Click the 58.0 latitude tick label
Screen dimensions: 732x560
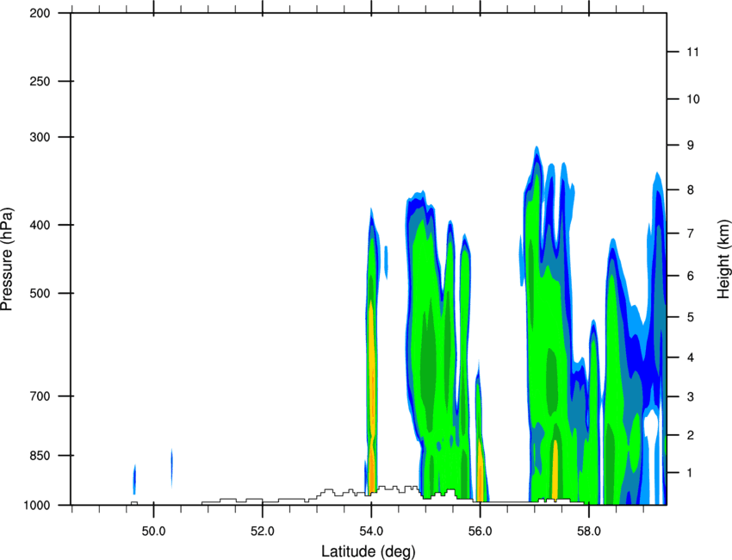pyautogui.click(x=589, y=532)
